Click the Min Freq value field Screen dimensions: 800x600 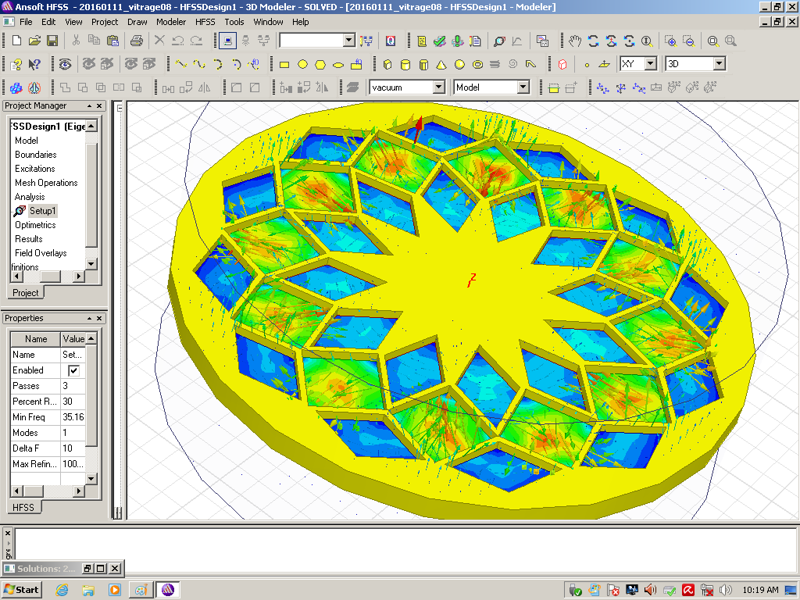74,417
